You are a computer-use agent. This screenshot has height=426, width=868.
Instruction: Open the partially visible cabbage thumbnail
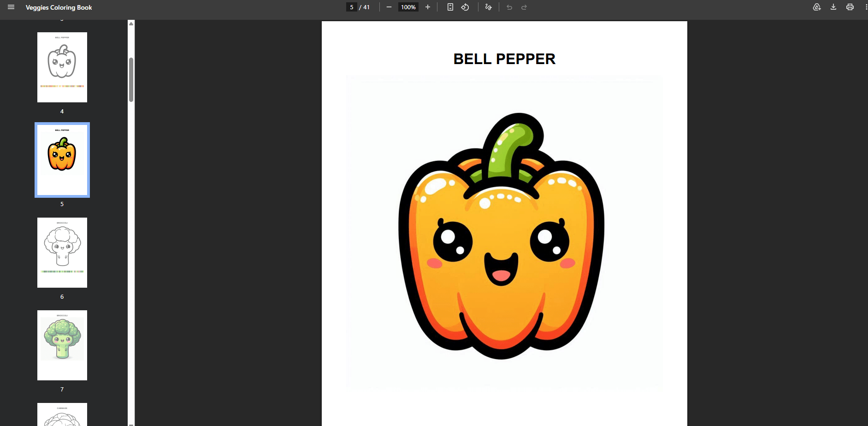62,415
